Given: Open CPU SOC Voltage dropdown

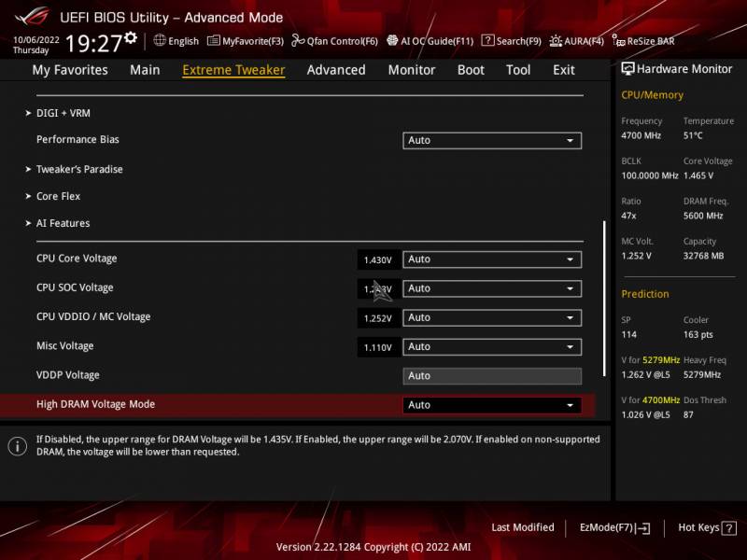Looking at the screenshot, I should (492, 288).
